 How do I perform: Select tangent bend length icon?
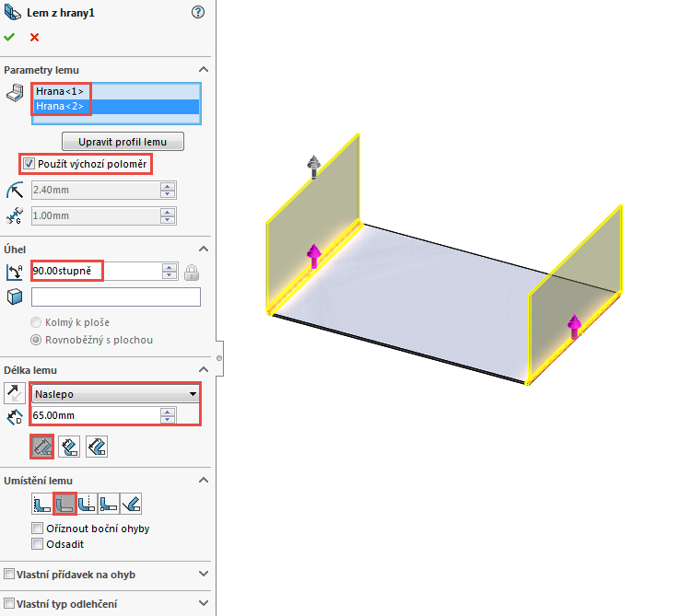click(97, 447)
